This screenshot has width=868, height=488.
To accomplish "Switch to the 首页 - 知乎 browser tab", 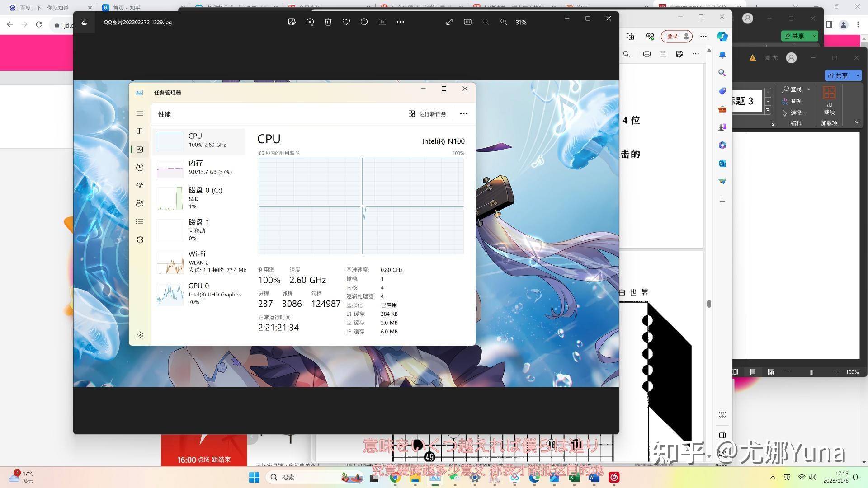I will click(x=127, y=8).
